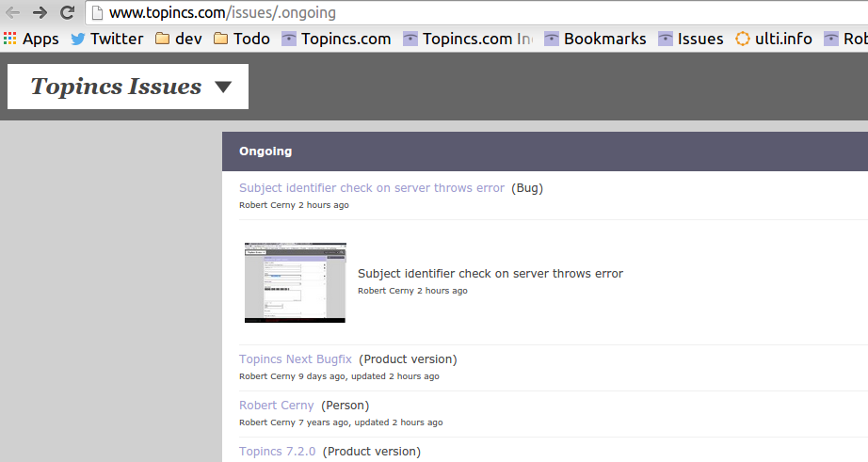The height and width of the screenshot is (462, 868).
Task: Open the Bookmarks bookmark item
Action: pyautogui.click(x=595, y=39)
